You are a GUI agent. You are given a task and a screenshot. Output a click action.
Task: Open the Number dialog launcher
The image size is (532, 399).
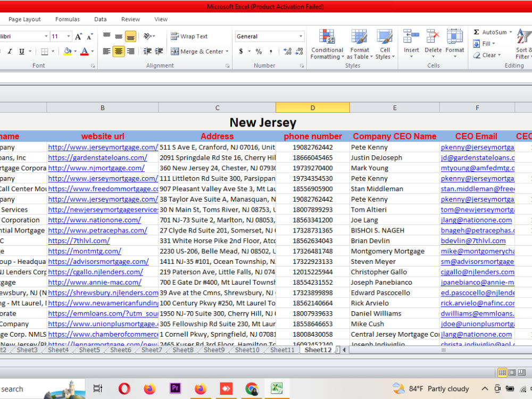pos(302,66)
